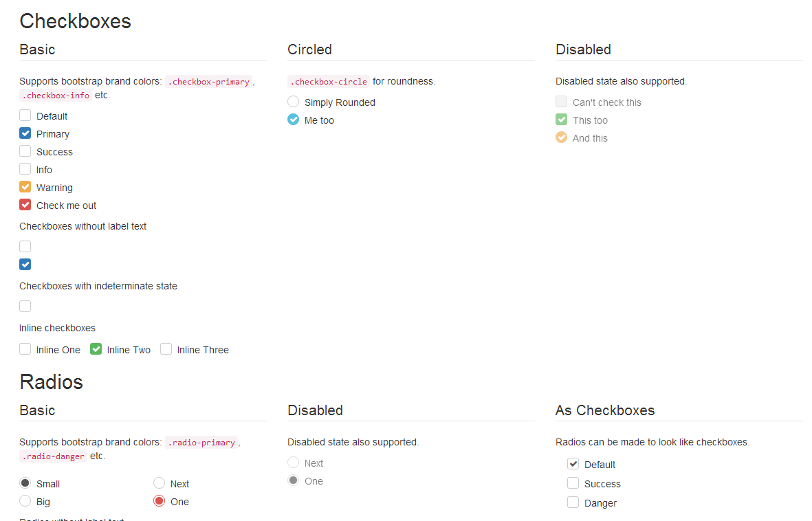812x521 pixels.
Task: Click the Checkboxes page heading
Action: tap(75, 21)
